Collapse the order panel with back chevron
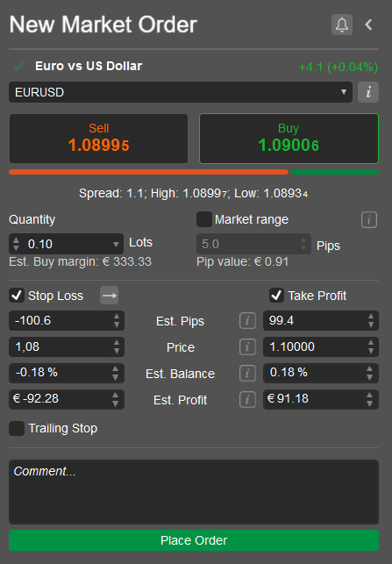392x564 pixels. click(368, 25)
